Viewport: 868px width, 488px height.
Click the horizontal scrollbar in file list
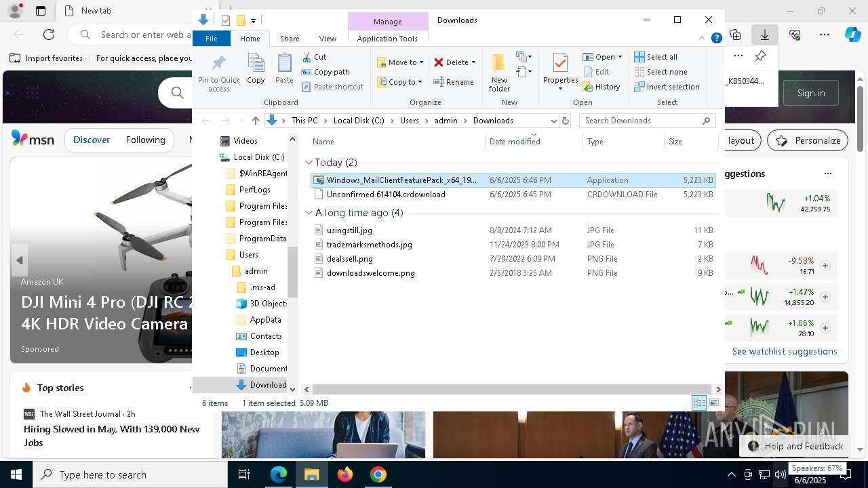(x=512, y=389)
